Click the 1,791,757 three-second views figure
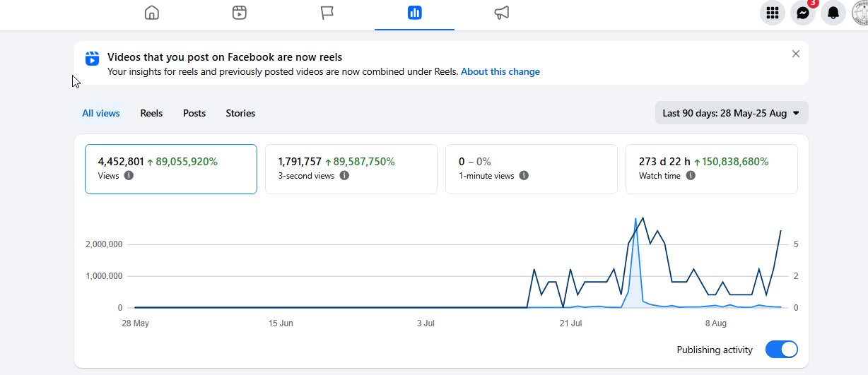 tap(300, 162)
